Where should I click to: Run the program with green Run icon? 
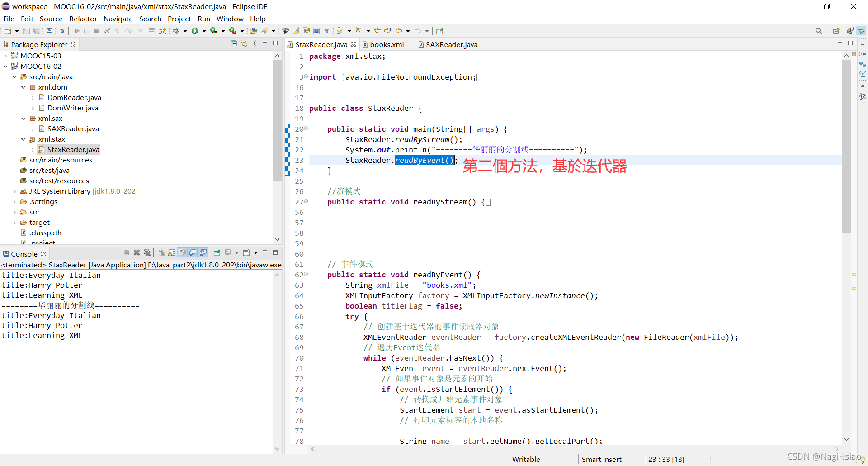[195, 31]
